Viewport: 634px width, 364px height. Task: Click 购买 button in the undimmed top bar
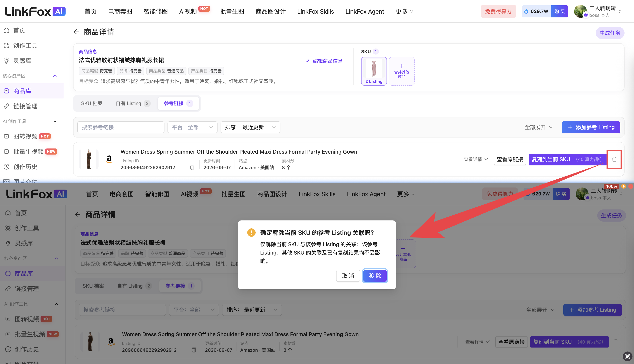[x=560, y=12]
